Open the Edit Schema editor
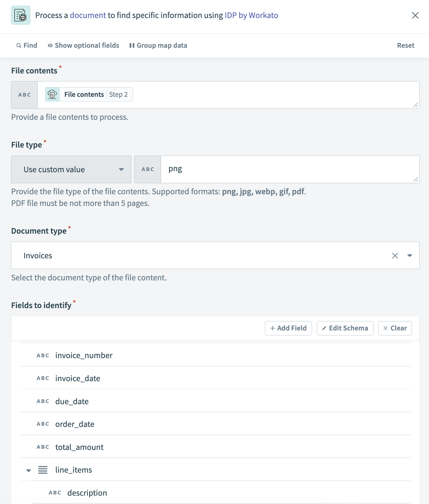Screen dimensions: 429x504 345,328
